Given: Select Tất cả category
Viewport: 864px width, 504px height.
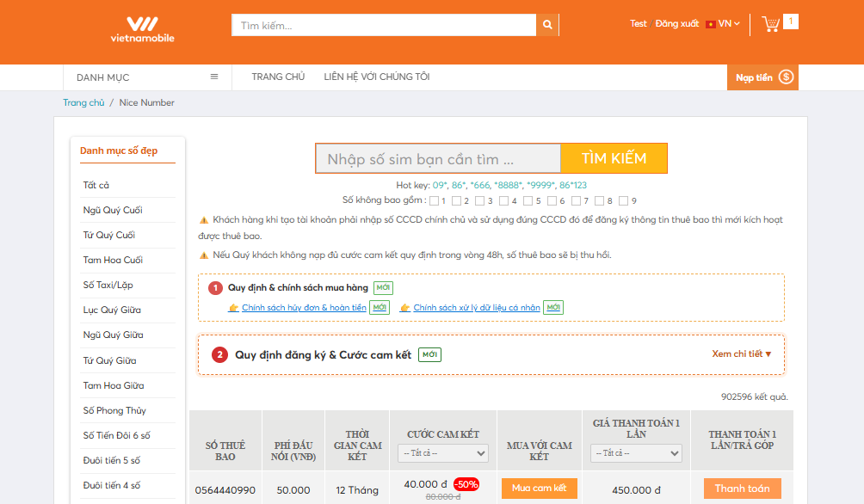Looking at the screenshot, I should 96,185.
